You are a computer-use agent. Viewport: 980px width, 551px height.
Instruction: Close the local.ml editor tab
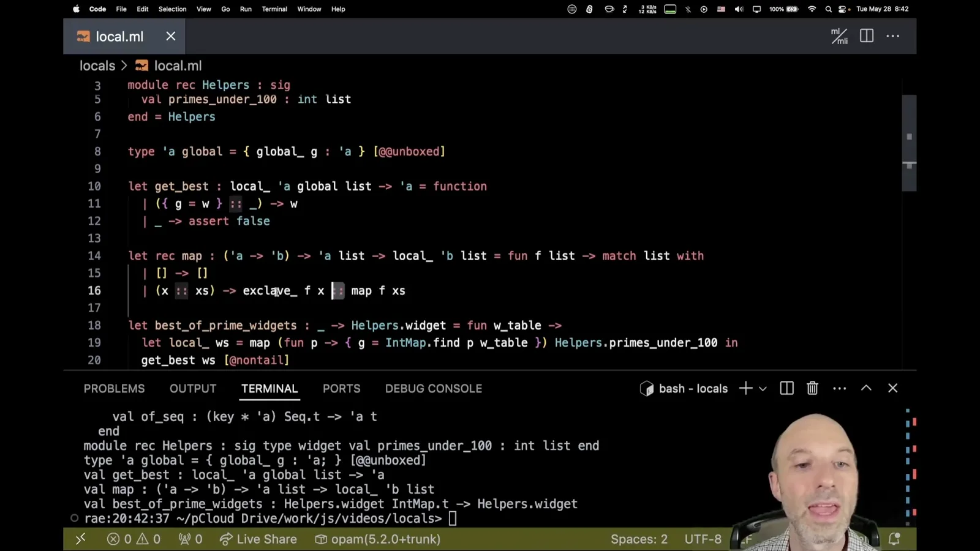tap(171, 36)
